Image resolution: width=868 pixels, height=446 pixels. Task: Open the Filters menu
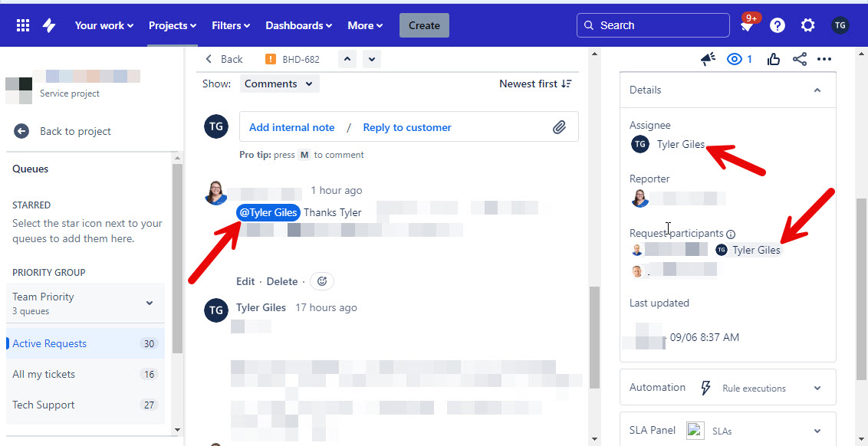click(231, 25)
